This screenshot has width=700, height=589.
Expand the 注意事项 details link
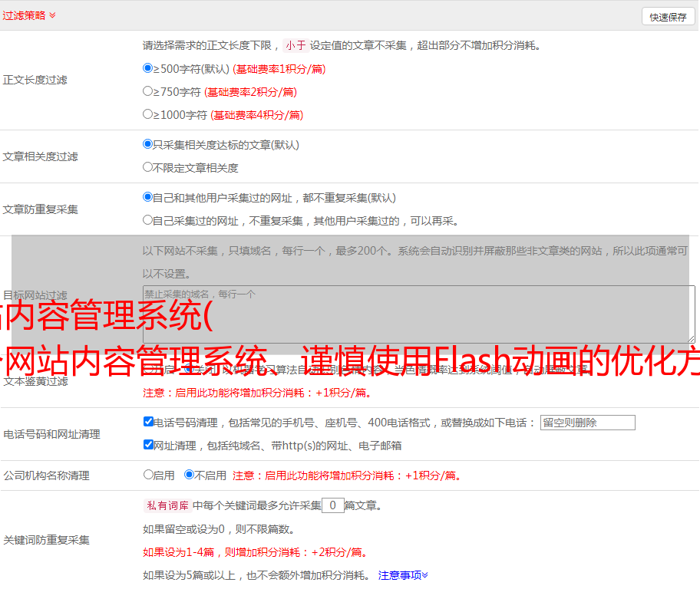click(403, 574)
